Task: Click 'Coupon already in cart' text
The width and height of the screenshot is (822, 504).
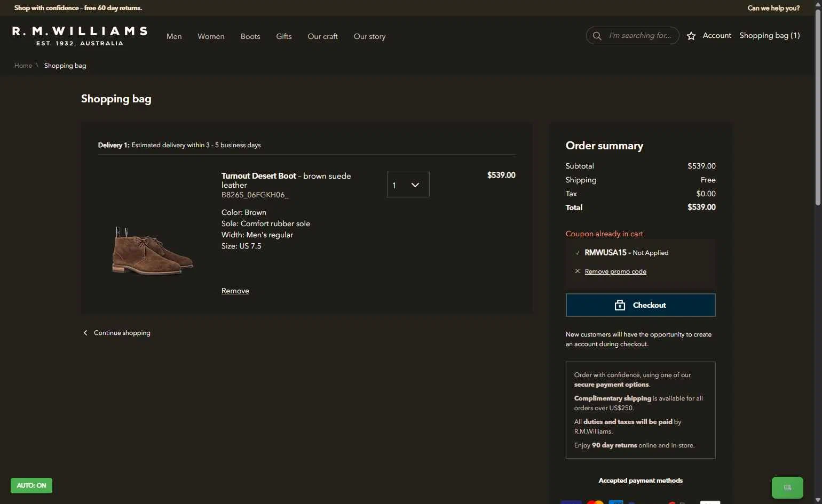Action: [604, 234]
